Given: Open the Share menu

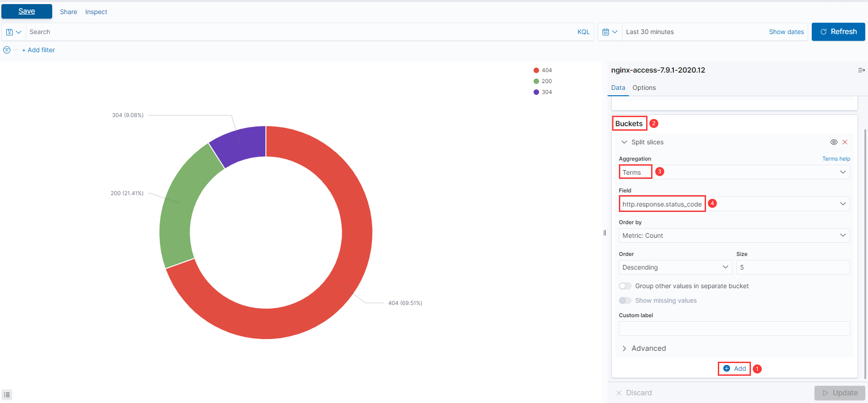Looking at the screenshot, I should coord(69,12).
